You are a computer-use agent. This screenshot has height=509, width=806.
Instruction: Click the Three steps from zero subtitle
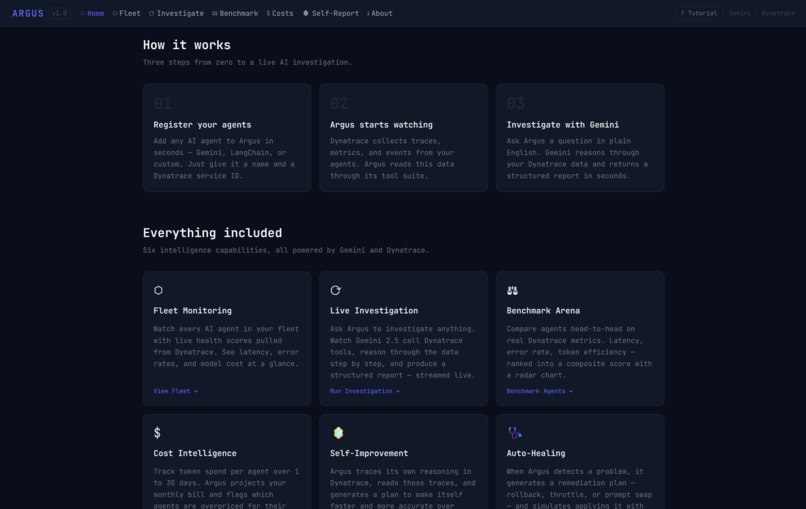(x=247, y=62)
